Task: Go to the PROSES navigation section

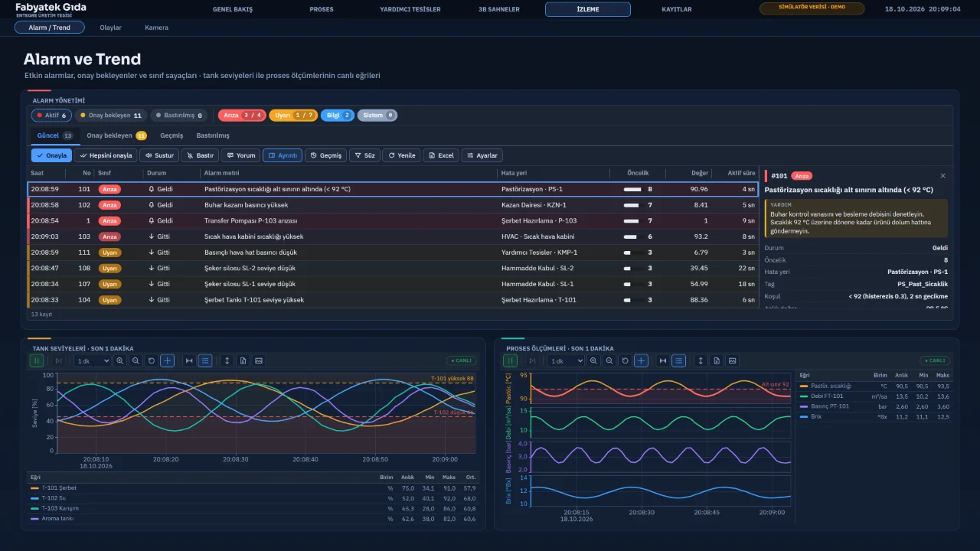Action: pos(322,9)
